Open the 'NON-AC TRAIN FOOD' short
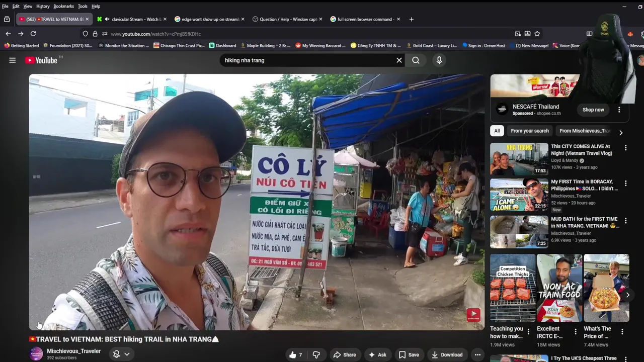Image resolution: width=644 pixels, height=362 pixels. pos(559,288)
